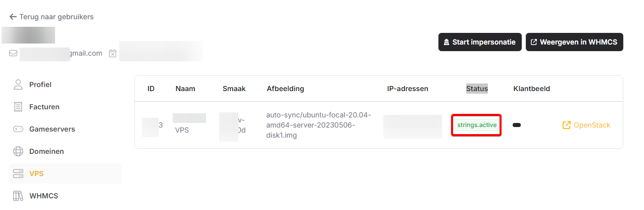This screenshot has height=210, width=644.
Task: Click the back arrow icon
Action: click(13, 17)
